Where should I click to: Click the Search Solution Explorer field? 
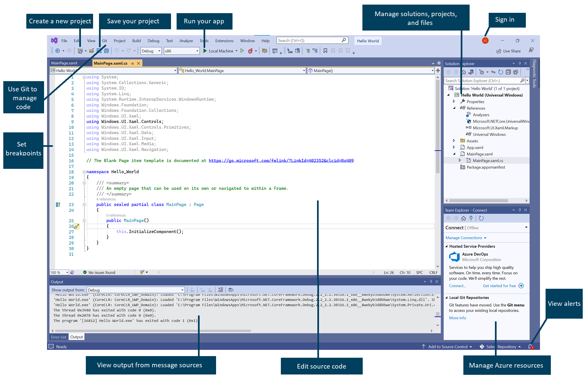click(485, 80)
